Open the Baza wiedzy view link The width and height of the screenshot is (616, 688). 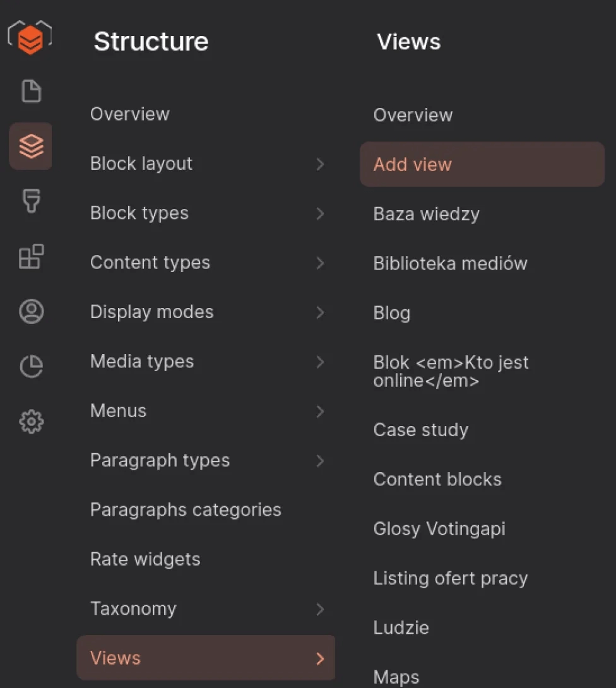click(x=426, y=214)
